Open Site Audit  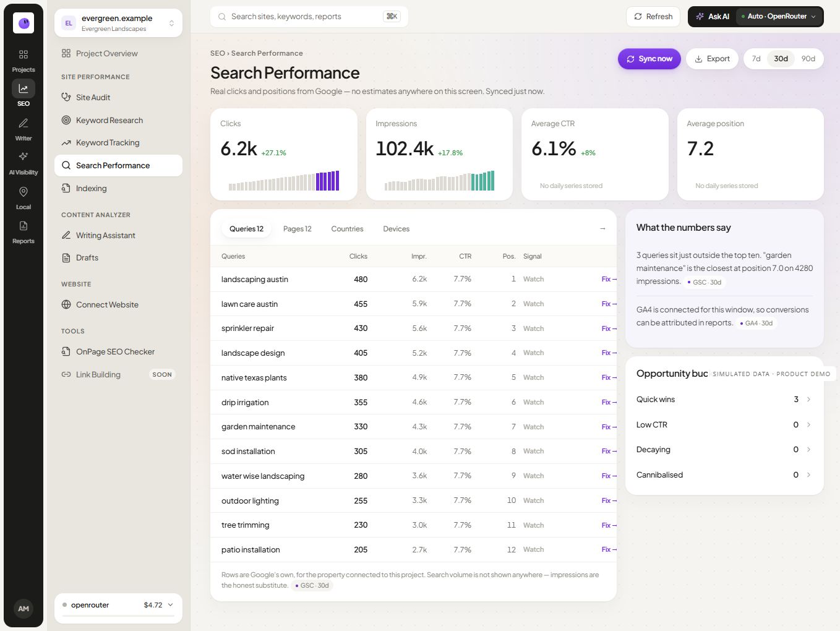tap(118, 98)
